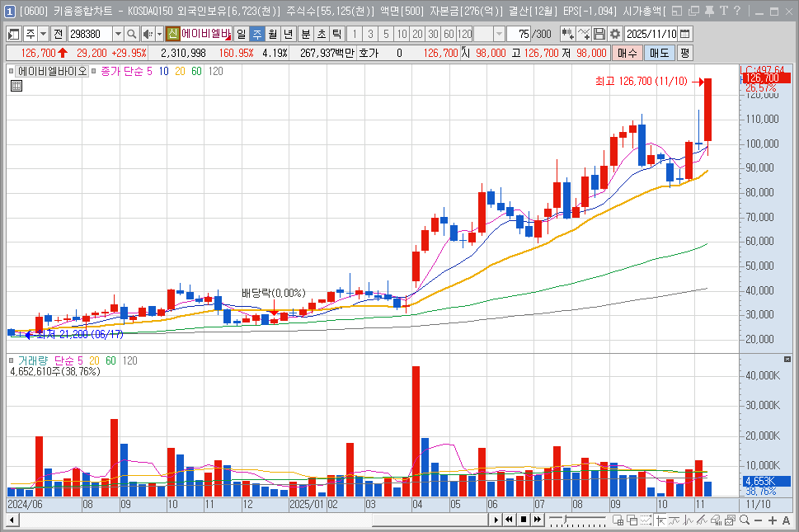This screenshot has height=532, width=799.
Task: Click the save chart floppy-disk icon
Action: (599, 34)
